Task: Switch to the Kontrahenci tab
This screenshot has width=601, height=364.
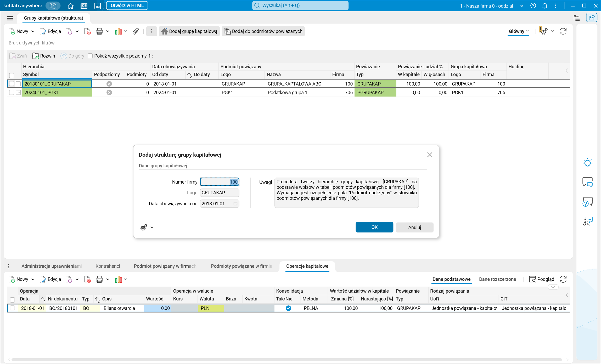Action: coord(108,266)
